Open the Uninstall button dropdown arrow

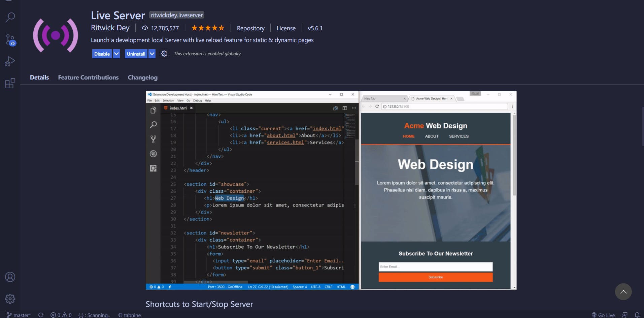(152, 54)
